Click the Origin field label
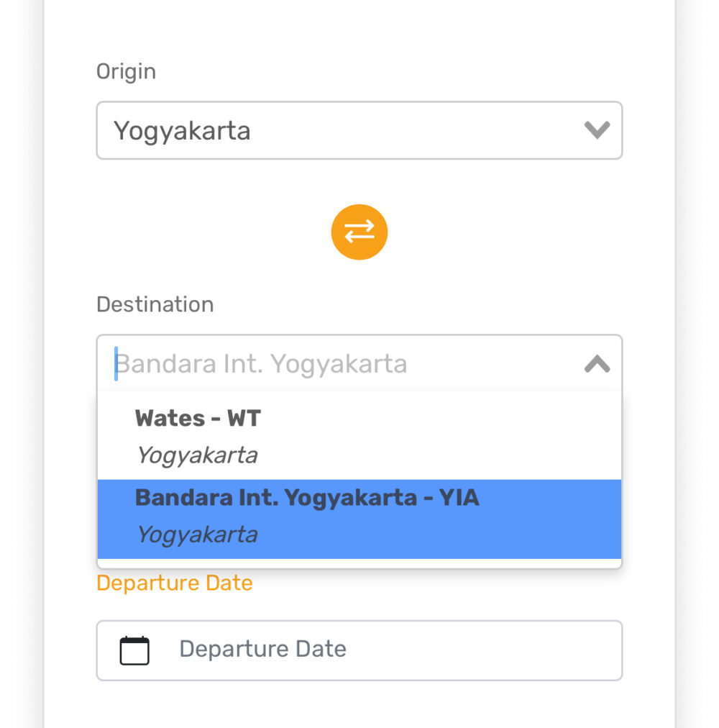 click(126, 72)
